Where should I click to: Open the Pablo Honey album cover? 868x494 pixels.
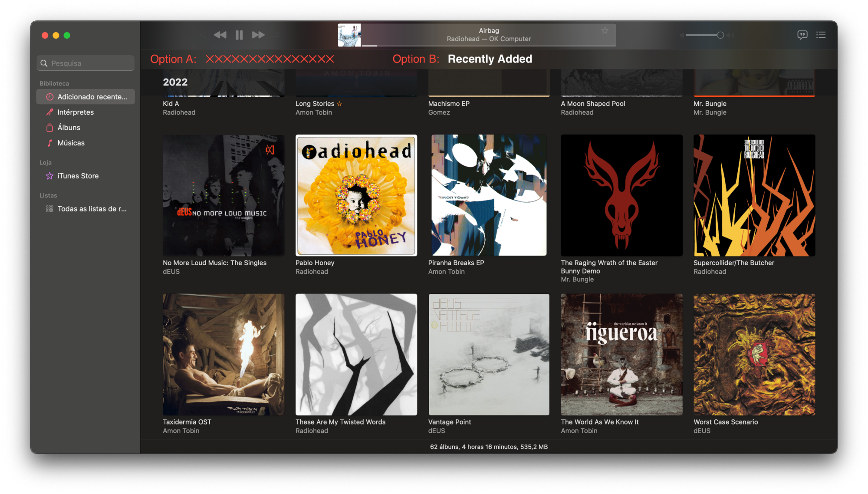[x=356, y=195]
